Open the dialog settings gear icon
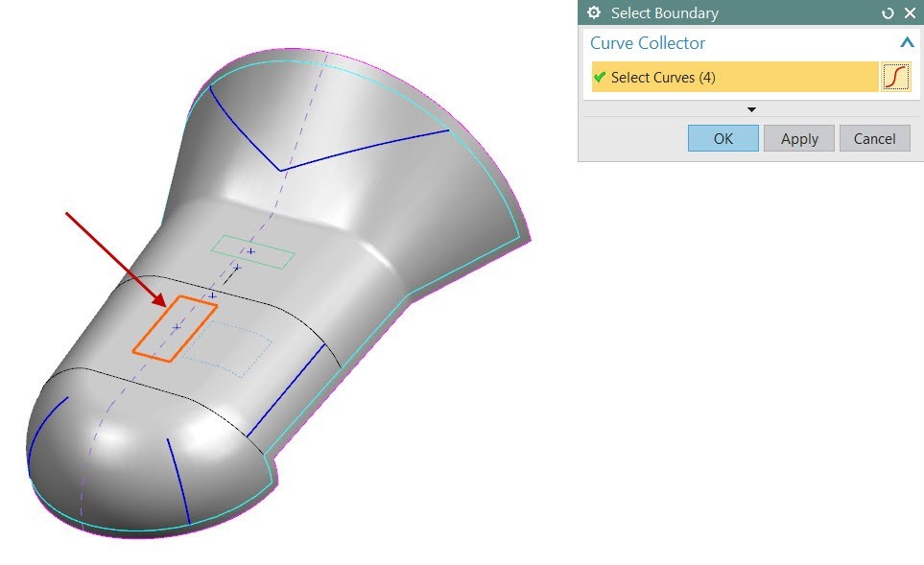This screenshot has height=565, width=924. click(x=595, y=13)
